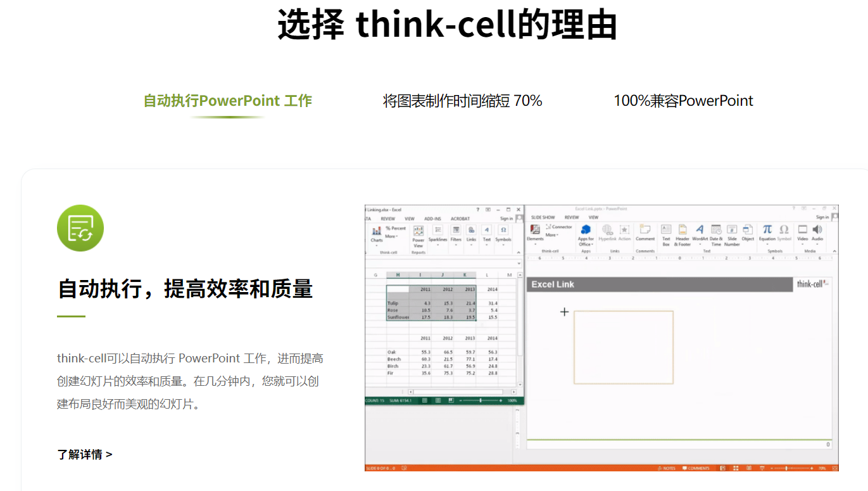This screenshot has height=491, width=868.
Task: Toggle COMMENTS in PowerPoint status bar
Action: (696, 468)
